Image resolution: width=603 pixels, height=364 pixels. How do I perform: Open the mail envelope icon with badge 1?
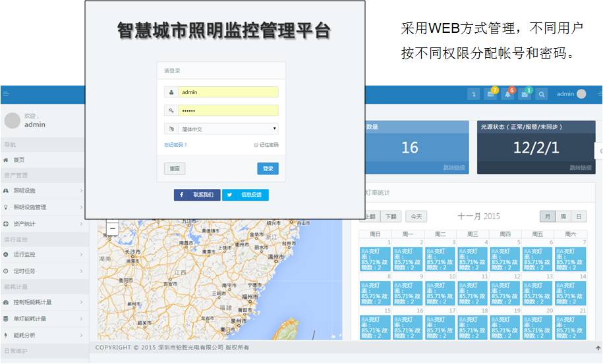pyautogui.click(x=525, y=95)
